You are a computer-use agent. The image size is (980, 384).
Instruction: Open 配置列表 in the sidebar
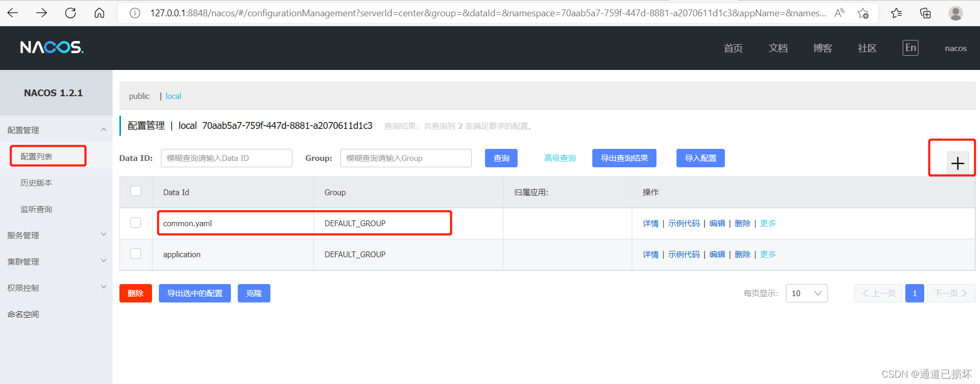(36, 156)
